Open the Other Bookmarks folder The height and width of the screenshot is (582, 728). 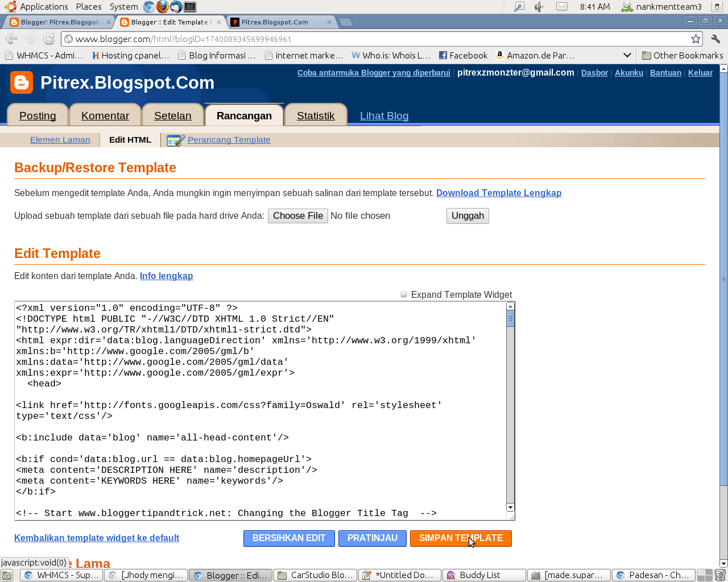click(682, 55)
